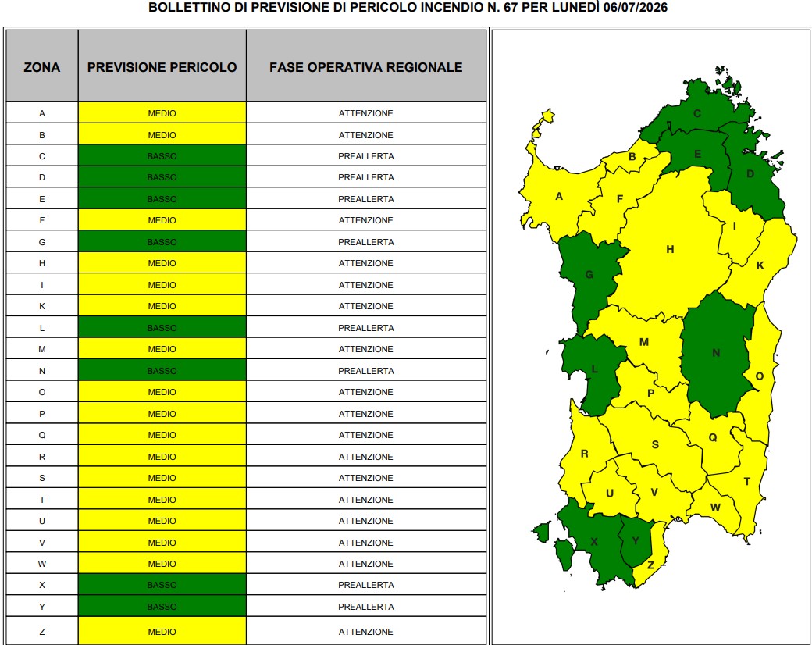Click the MEDIO cell for zone R
The image size is (812, 645).
(x=162, y=457)
